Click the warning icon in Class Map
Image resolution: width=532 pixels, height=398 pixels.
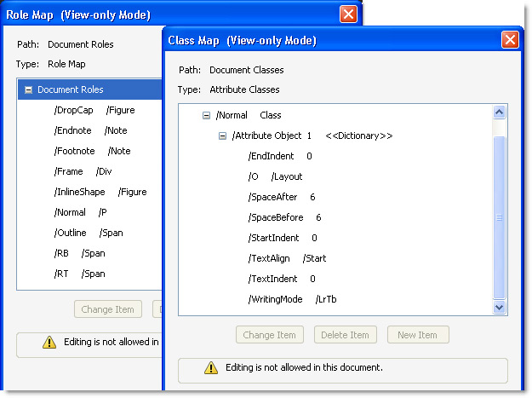click(210, 368)
